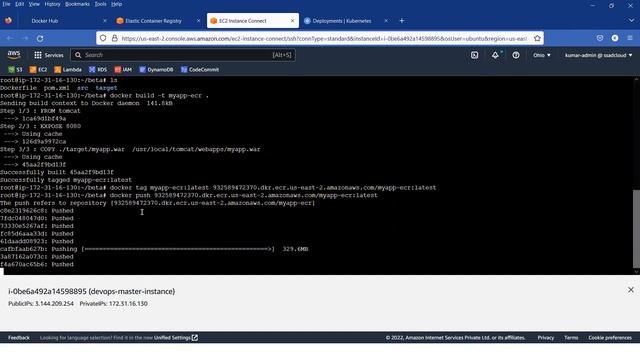Expand the kumar-admin account dropdown
The width and height of the screenshot is (640, 360).
[598, 55]
